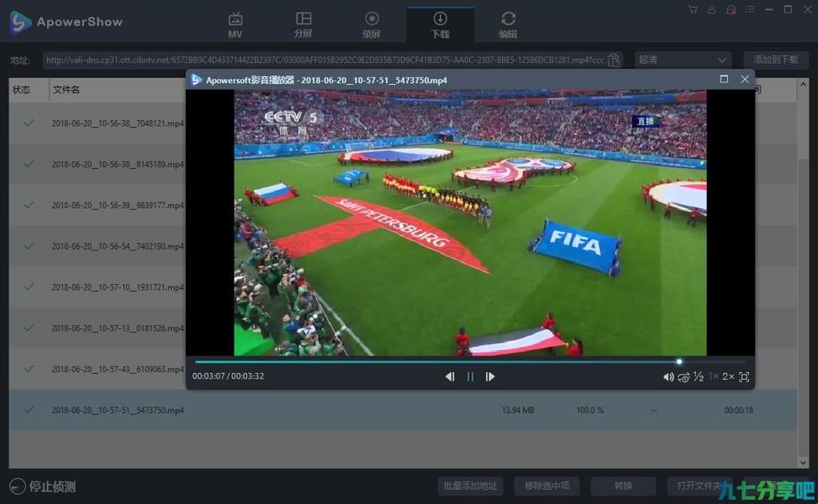This screenshot has width=818, height=504.
Task: Click the 状态 column header
Action: 21,90
